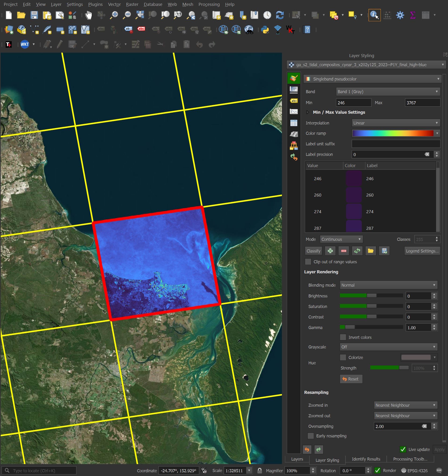Uncheck the Live update checkbox
The image size is (448, 476).
(403, 449)
